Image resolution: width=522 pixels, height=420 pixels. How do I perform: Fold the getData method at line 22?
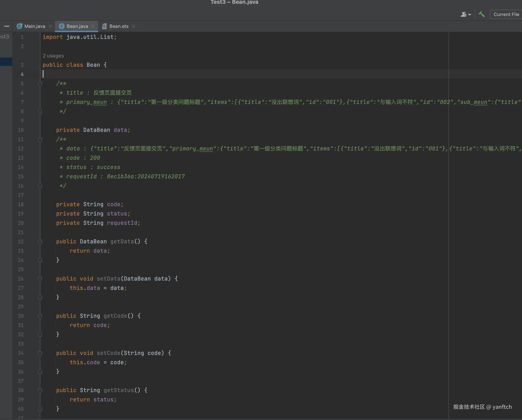(x=40, y=242)
